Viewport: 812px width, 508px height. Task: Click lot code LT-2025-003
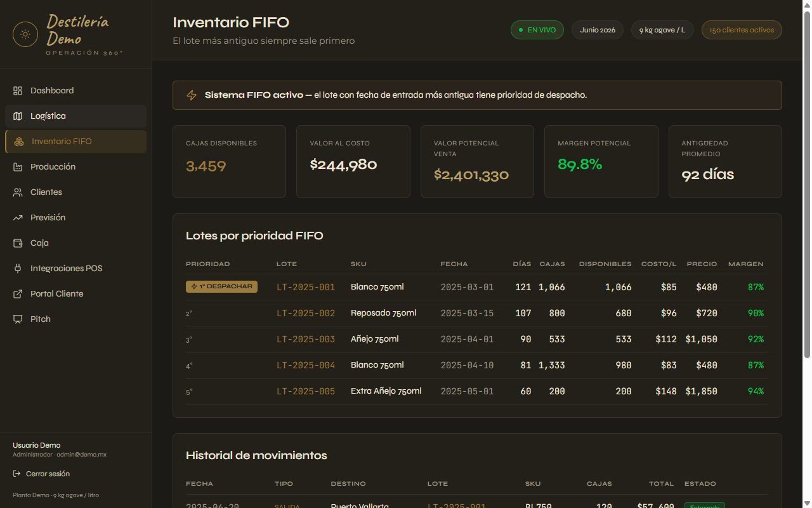point(306,339)
